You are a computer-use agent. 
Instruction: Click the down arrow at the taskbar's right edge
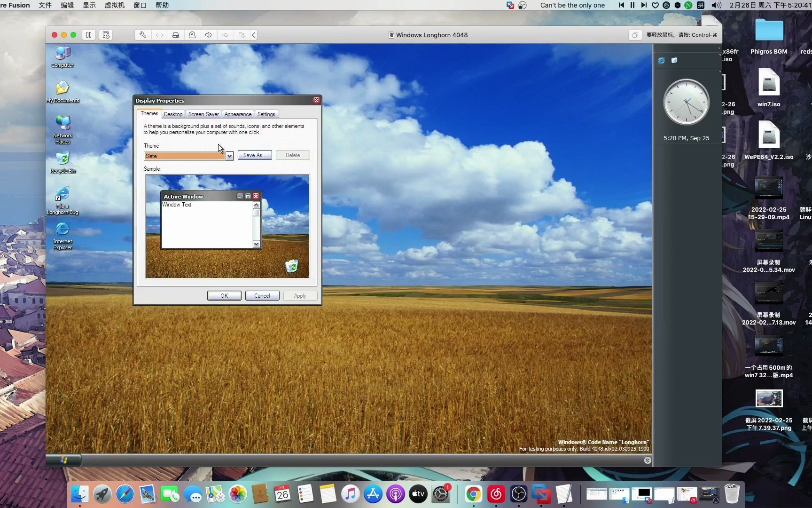(647, 460)
